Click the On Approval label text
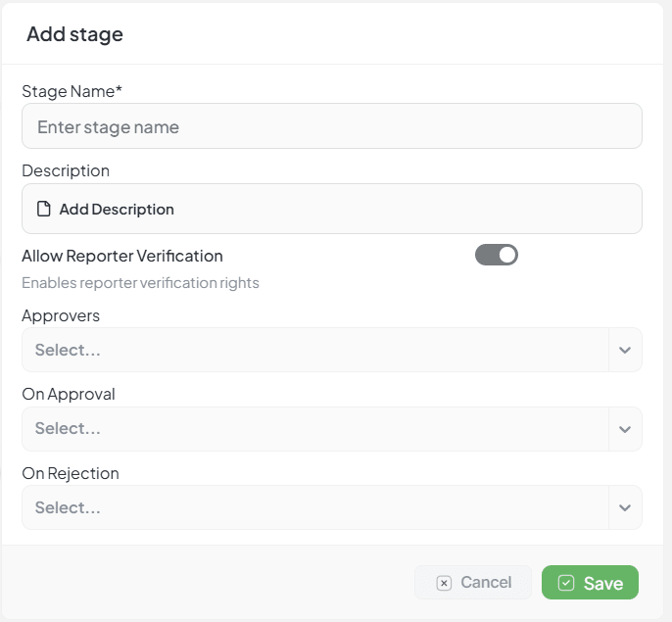The height and width of the screenshot is (622, 672). point(69,394)
